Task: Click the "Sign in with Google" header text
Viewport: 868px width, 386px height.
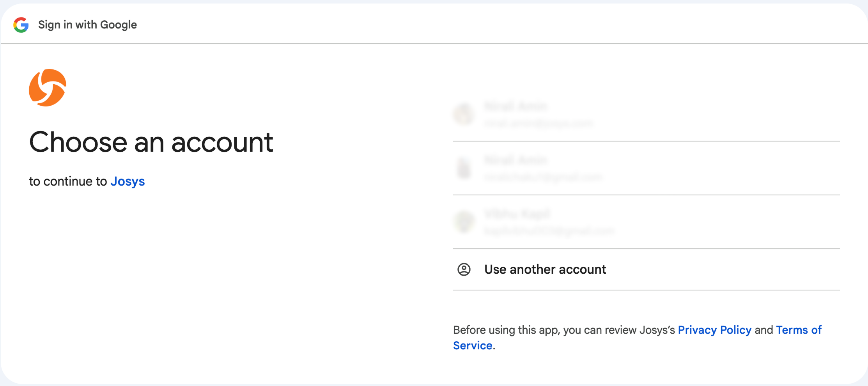Action: click(87, 25)
